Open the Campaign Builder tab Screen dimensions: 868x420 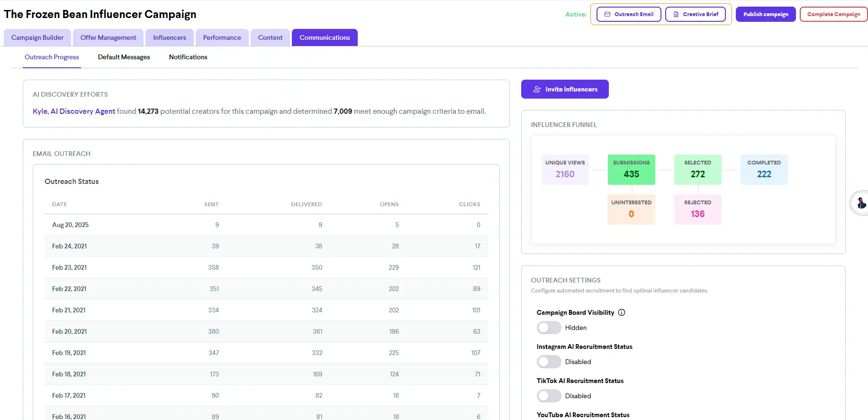click(37, 37)
